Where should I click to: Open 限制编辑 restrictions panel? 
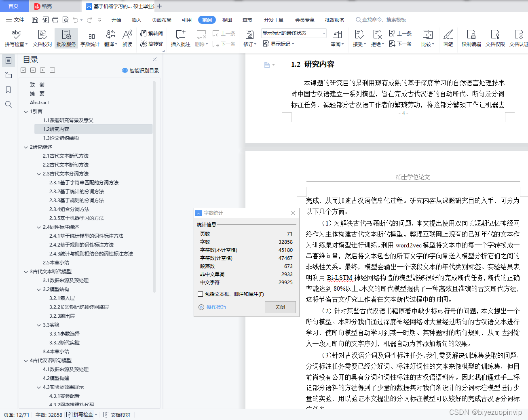click(471, 38)
